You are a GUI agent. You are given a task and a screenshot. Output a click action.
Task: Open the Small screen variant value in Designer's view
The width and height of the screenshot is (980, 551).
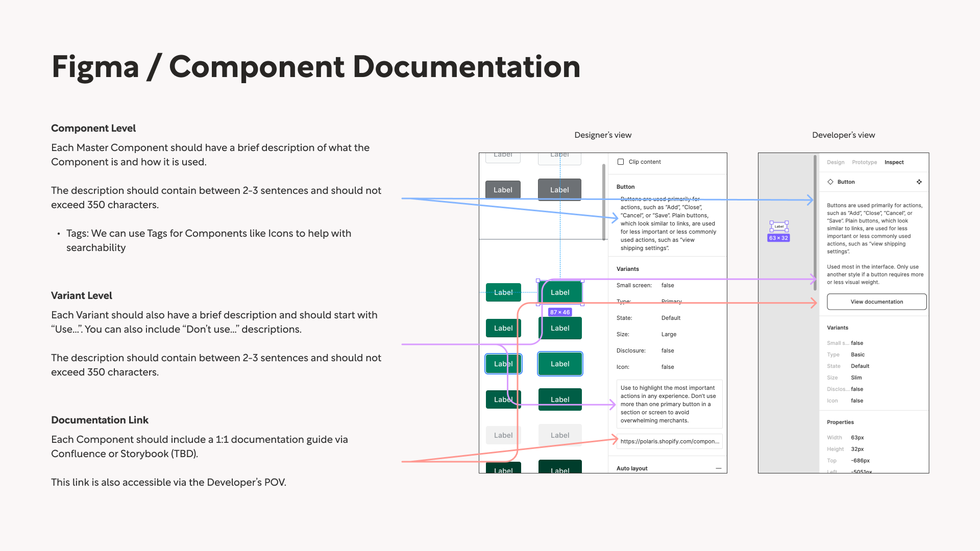tap(668, 285)
